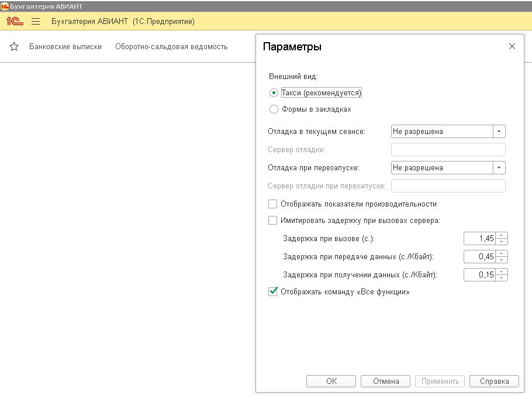Click Отладка при перезапуске value field
The width and height of the screenshot is (532, 395).
coord(442,167)
